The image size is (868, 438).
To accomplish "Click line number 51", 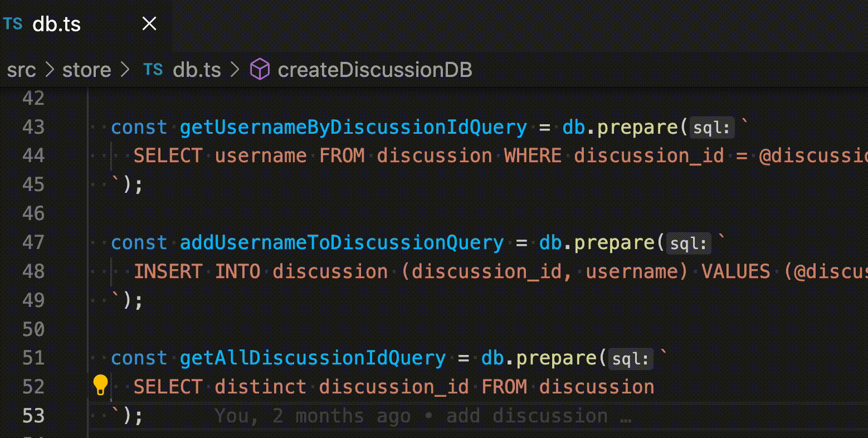I will point(33,358).
